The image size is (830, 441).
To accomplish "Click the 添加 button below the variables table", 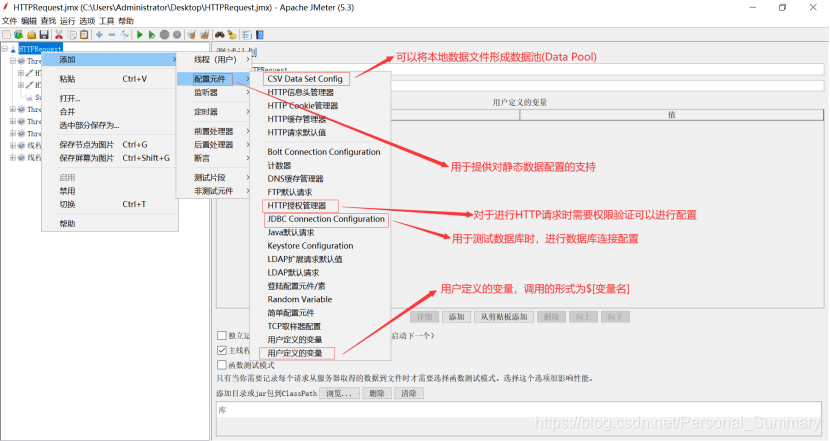I will [x=456, y=317].
